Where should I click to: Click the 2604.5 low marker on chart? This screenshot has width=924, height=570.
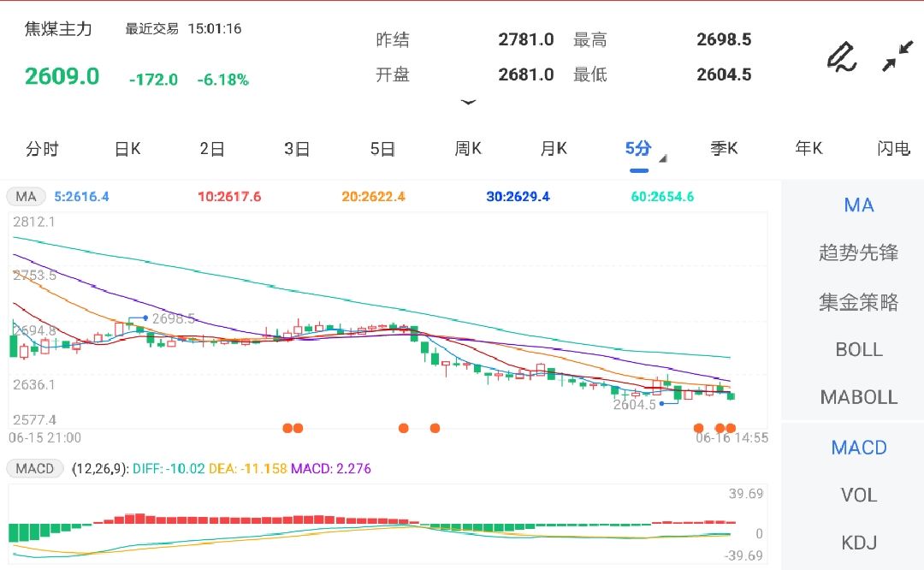pos(634,405)
